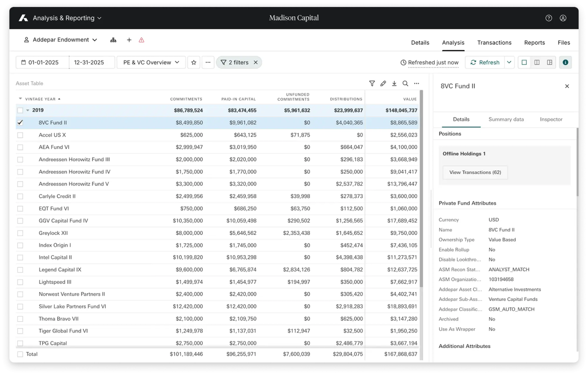Click the Refreshed just now link

[433, 62]
